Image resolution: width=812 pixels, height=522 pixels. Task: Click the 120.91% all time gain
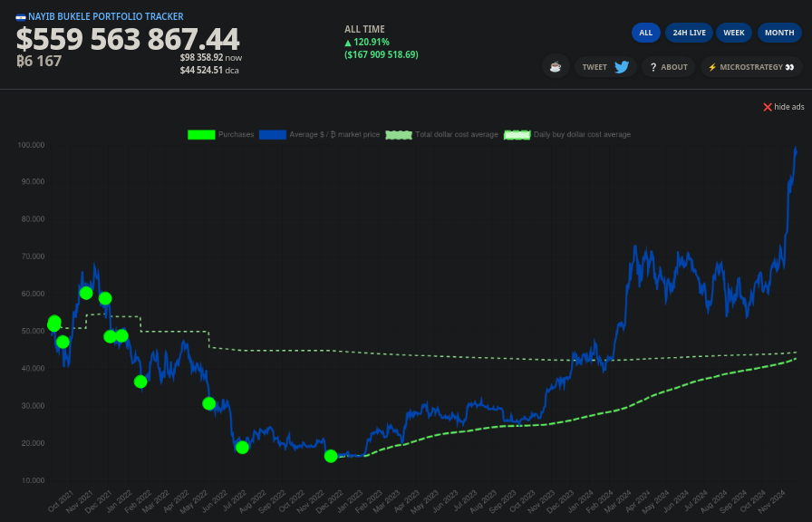[367, 42]
